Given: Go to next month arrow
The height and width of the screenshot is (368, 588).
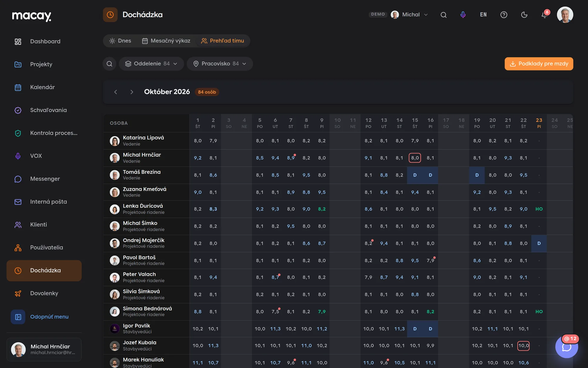Looking at the screenshot, I should tap(132, 92).
